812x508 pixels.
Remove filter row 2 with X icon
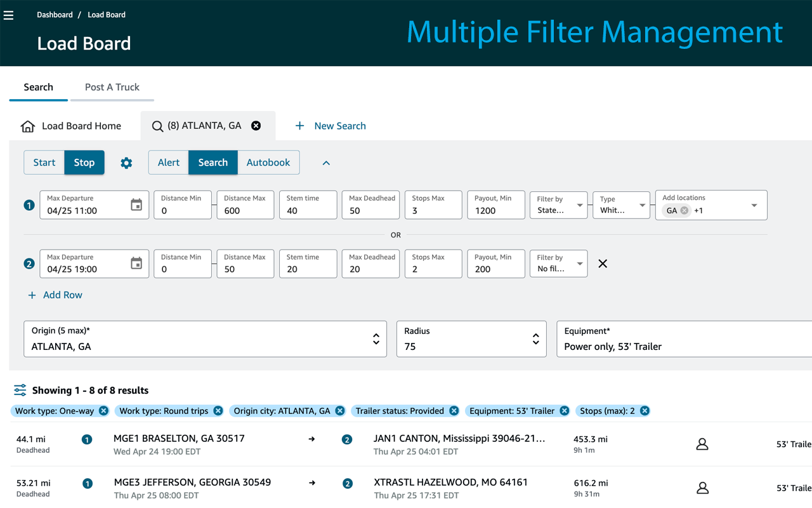tap(603, 264)
